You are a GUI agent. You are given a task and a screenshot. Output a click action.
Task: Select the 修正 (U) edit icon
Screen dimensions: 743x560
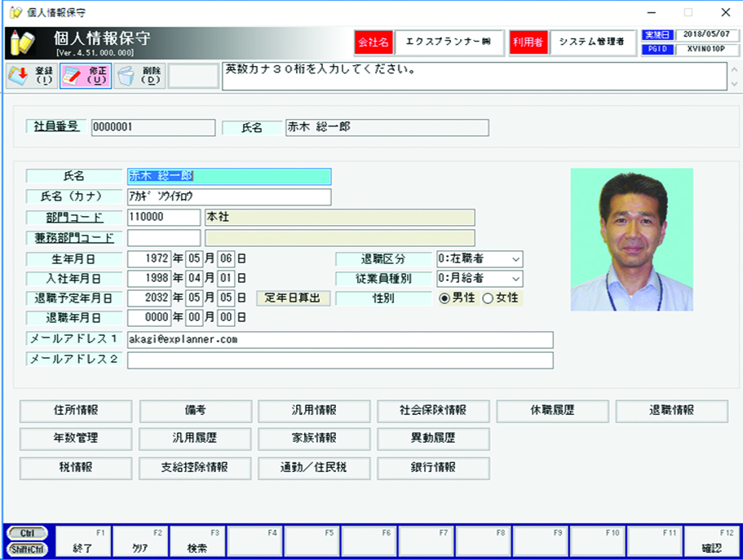coord(85,76)
